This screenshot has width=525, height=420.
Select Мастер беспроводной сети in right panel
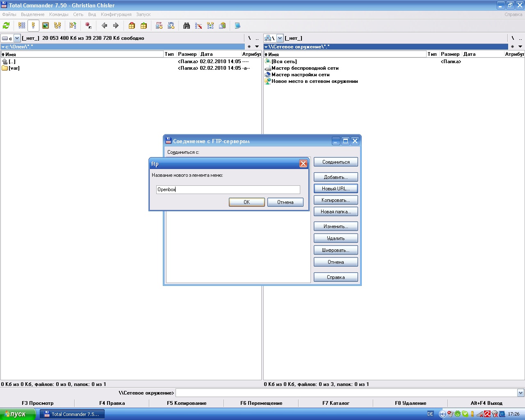tap(302, 68)
